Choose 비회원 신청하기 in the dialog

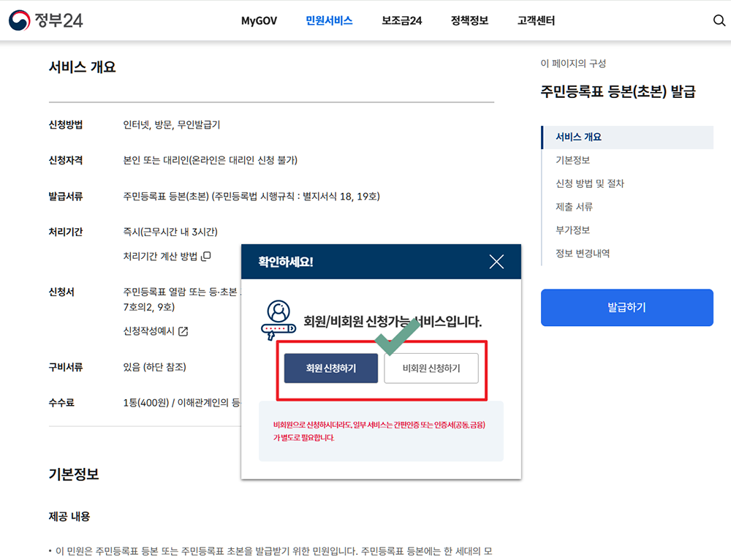(x=431, y=368)
